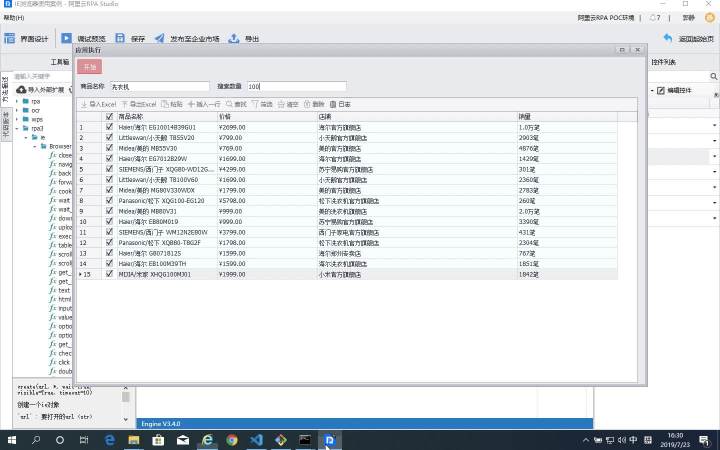Click the 返回起始页 return arrow
The width and height of the screenshot is (720, 450).
pyautogui.click(x=668, y=39)
